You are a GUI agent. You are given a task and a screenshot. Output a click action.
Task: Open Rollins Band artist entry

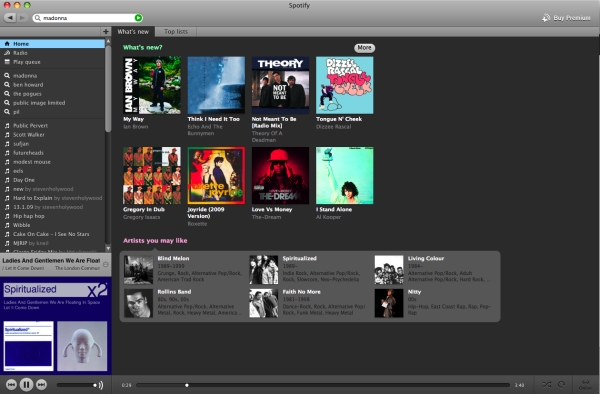click(x=184, y=303)
